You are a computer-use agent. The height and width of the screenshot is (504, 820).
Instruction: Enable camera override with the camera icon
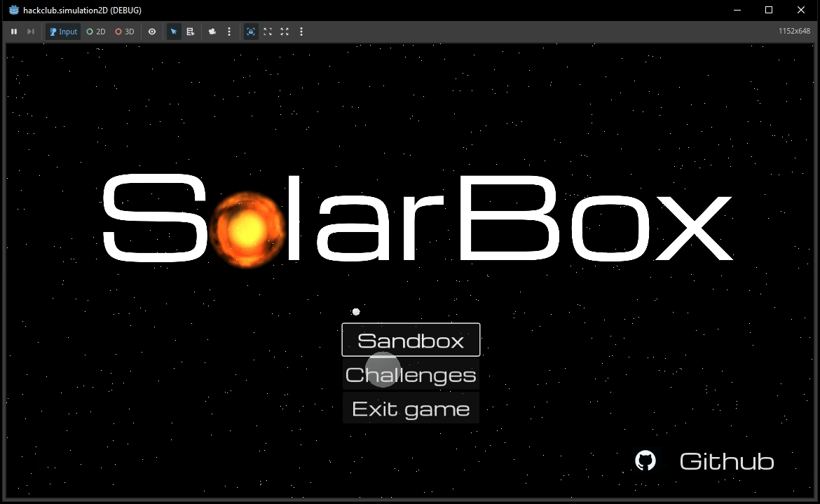coord(212,32)
